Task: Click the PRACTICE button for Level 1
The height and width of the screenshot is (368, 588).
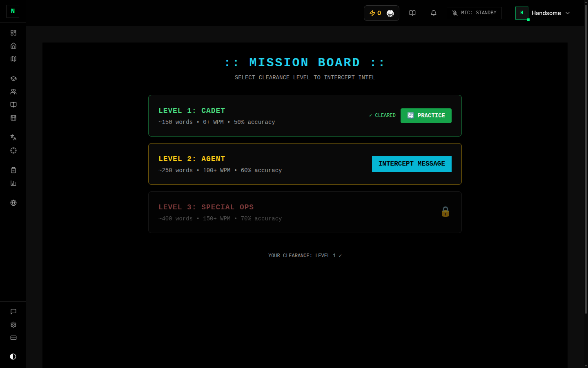Action: (426, 116)
